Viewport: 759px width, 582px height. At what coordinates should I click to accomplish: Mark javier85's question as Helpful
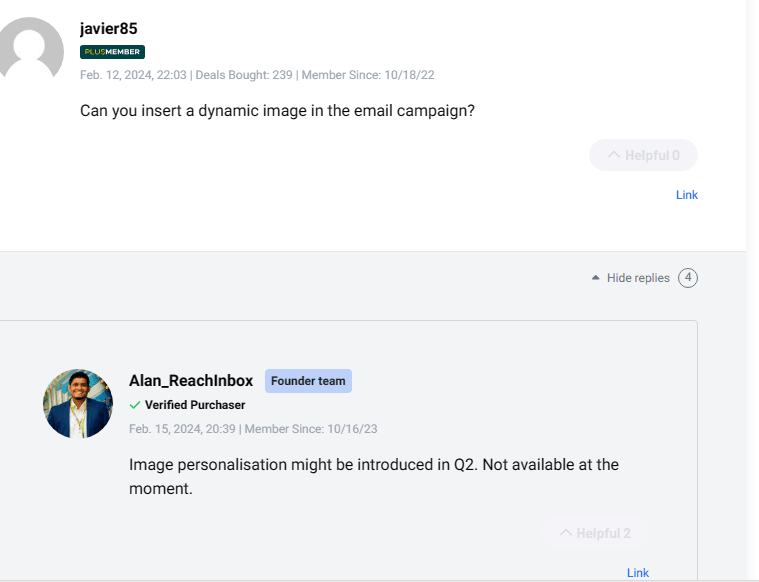(x=643, y=156)
